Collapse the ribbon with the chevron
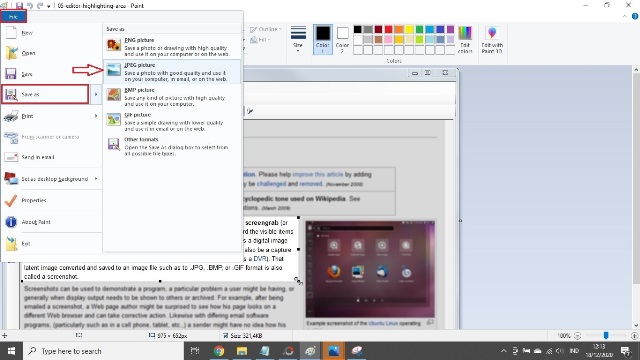The image size is (640, 360). (x=624, y=16)
